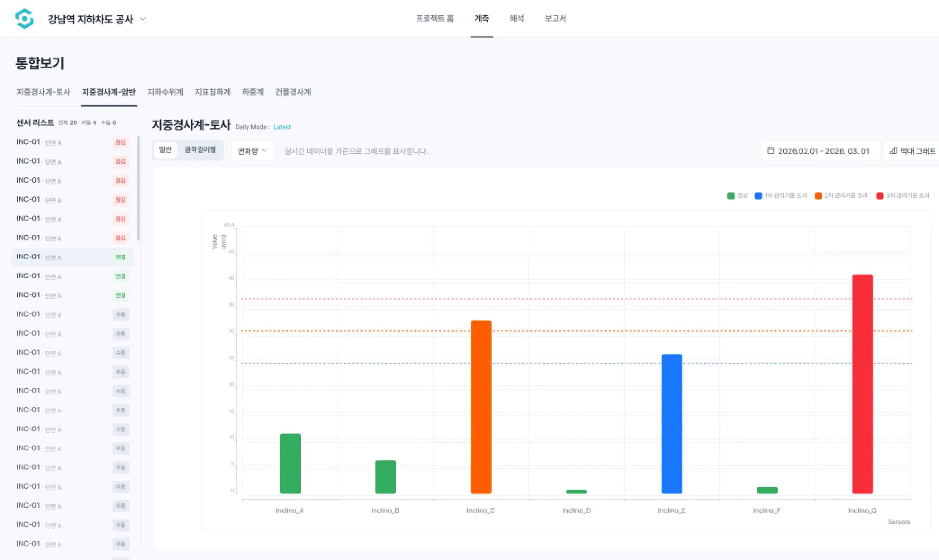The width and height of the screenshot is (939, 560).
Task: Expand the 강남역 지하차도 공사 project chevron
Action: 143,19
